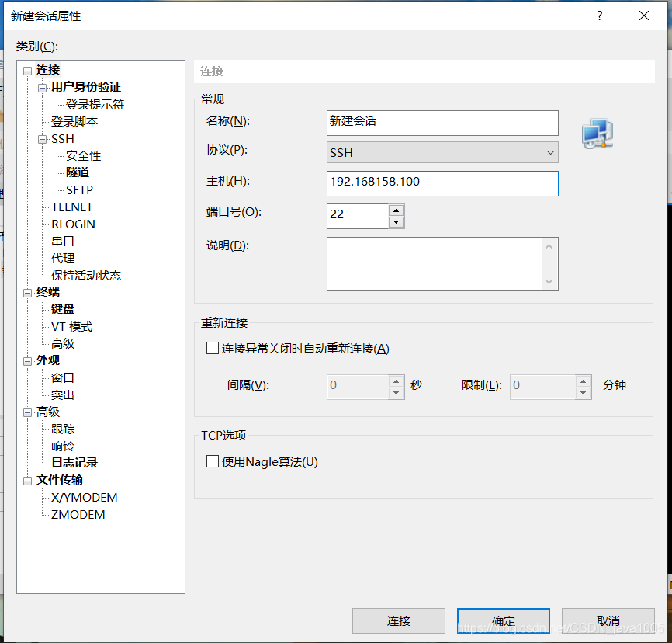Click the disabled 间隔 value field

358,387
